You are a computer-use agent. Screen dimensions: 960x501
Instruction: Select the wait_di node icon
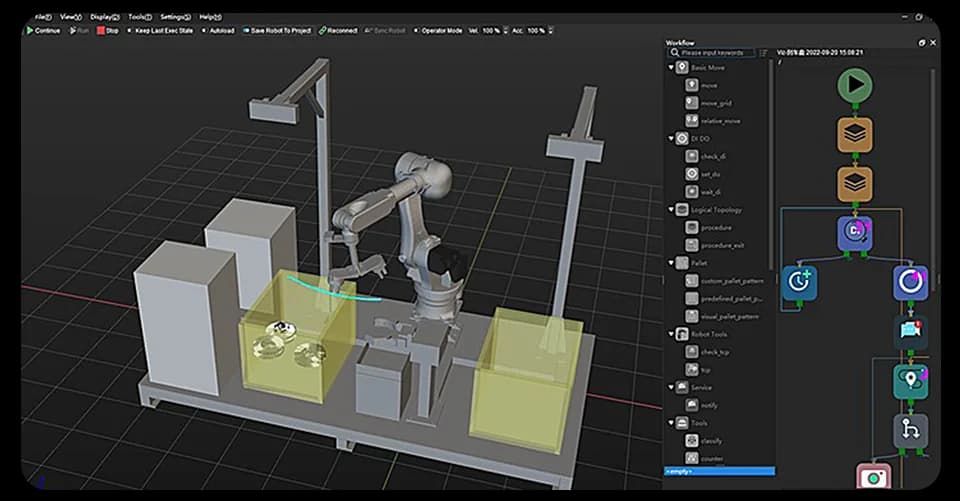[x=692, y=192]
